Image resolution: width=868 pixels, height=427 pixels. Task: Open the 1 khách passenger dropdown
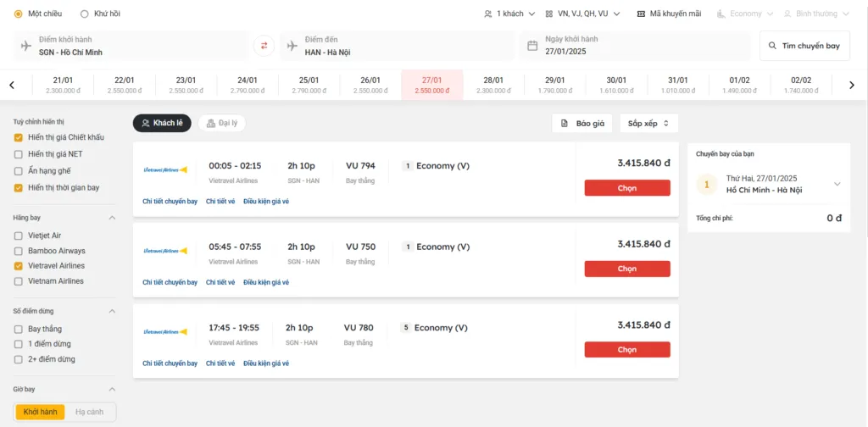click(x=509, y=14)
